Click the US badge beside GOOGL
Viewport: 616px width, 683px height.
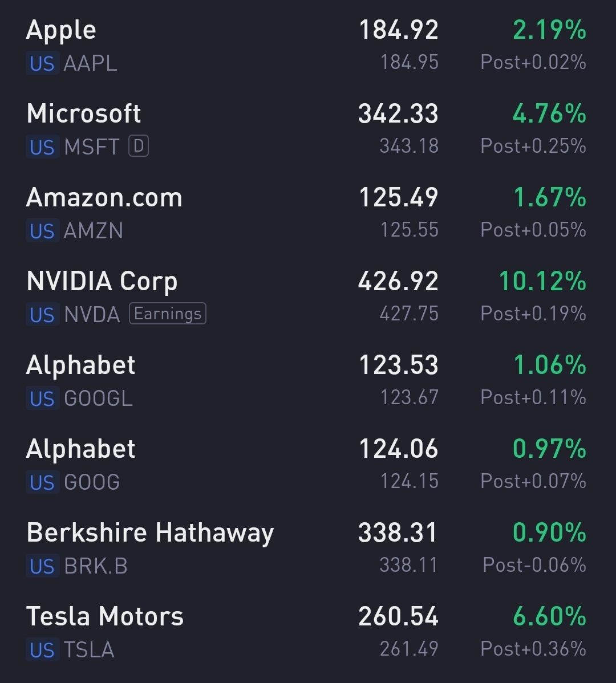(42, 399)
